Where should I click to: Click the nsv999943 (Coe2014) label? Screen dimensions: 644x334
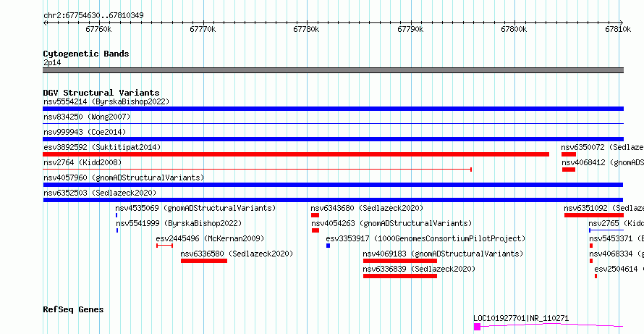tap(85, 132)
